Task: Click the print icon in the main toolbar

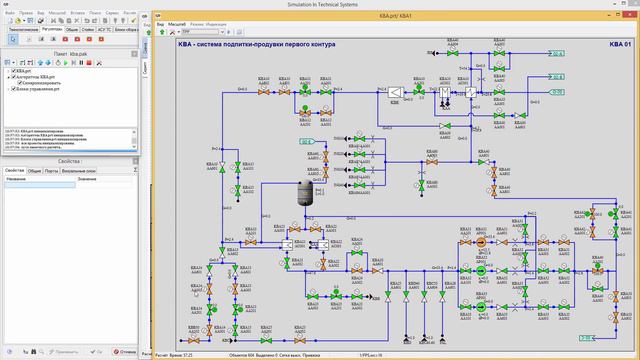Action: 40,20
